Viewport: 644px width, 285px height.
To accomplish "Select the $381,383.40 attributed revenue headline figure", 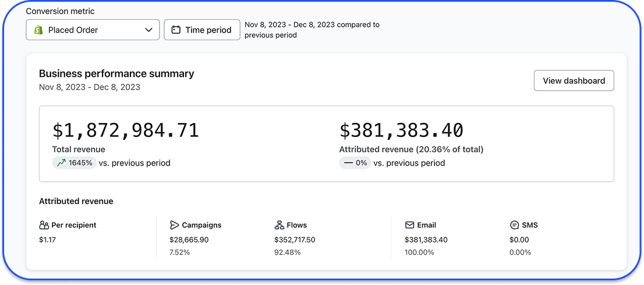I will click(x=401, y=130).
